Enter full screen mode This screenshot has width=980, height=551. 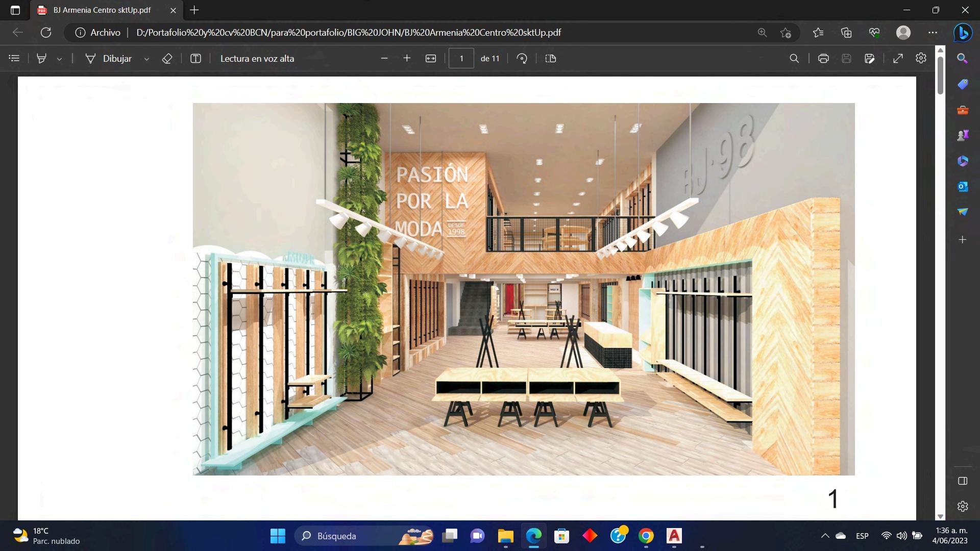point(898,59)
